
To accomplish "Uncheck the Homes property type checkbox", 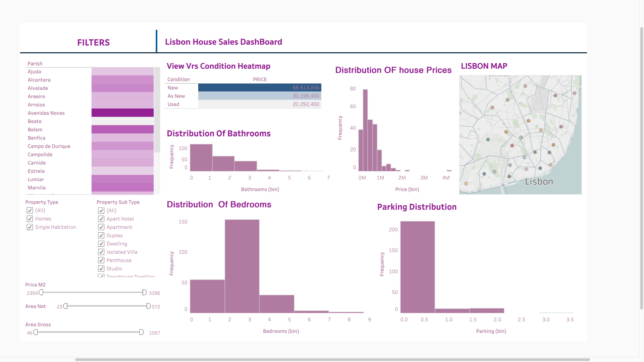I will pos(30,219).
